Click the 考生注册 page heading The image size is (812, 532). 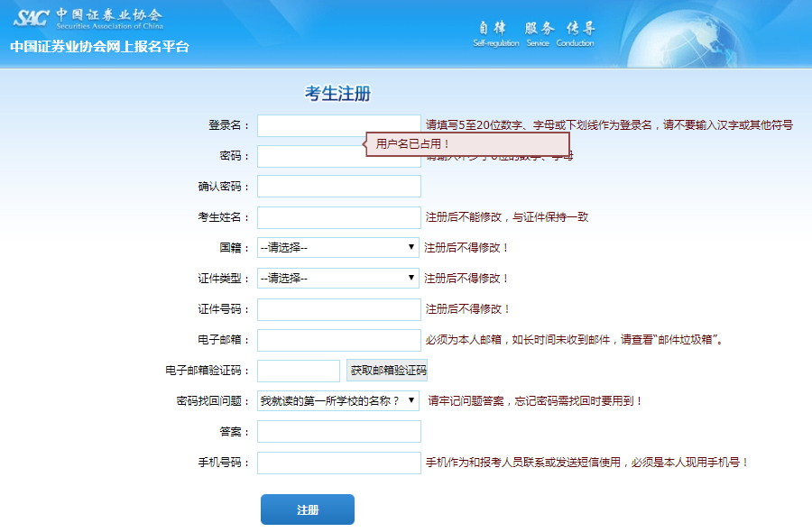click(337, 95)
